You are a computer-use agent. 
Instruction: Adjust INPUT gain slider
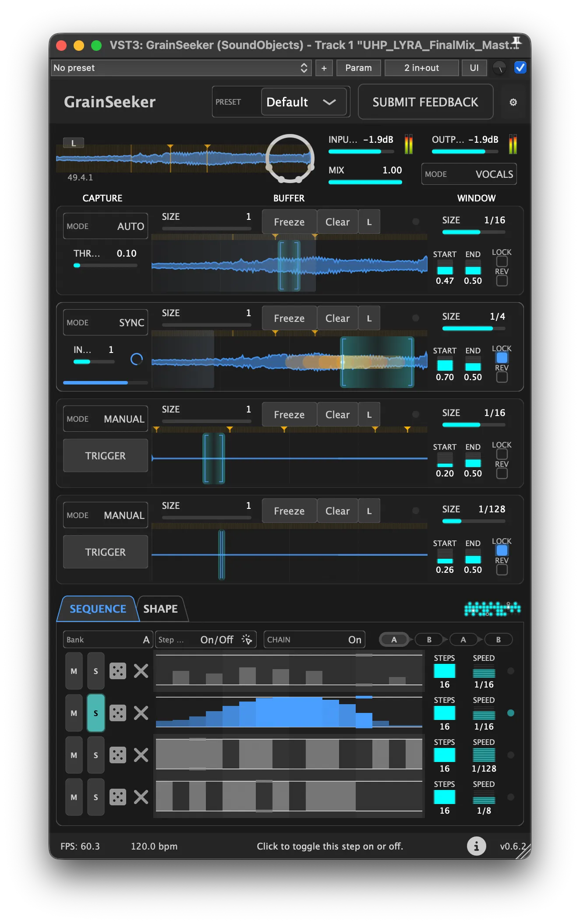(x=361, y=152)
